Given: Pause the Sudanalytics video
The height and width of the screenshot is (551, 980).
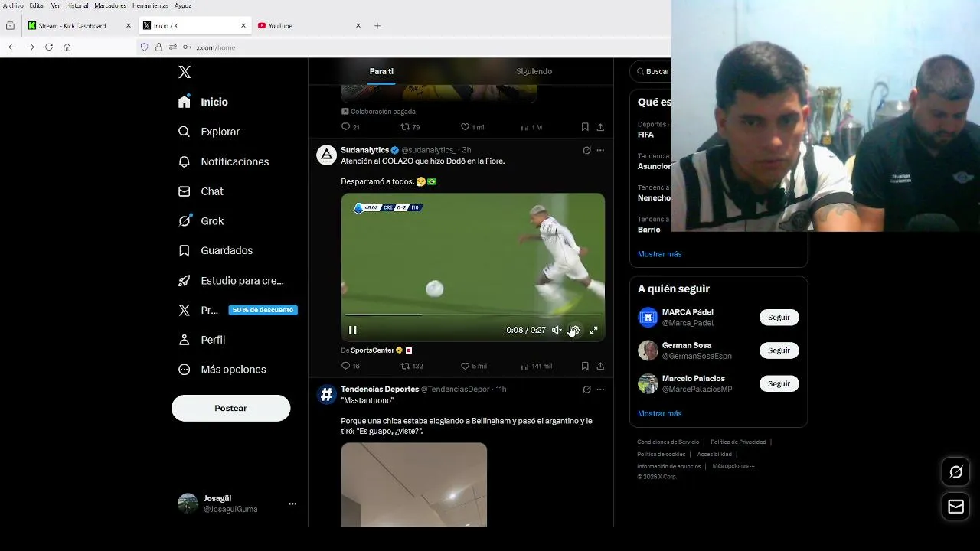Looking at the screenshot, I should tap(353, 330).
